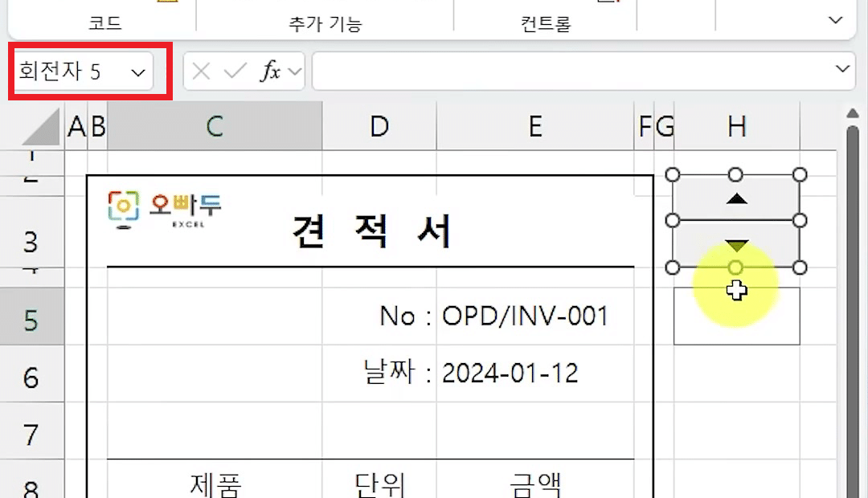Viewport: 868px width, 498px height.
Task: Click bottom-left resize handle of spinner
Action: [672, 267]
